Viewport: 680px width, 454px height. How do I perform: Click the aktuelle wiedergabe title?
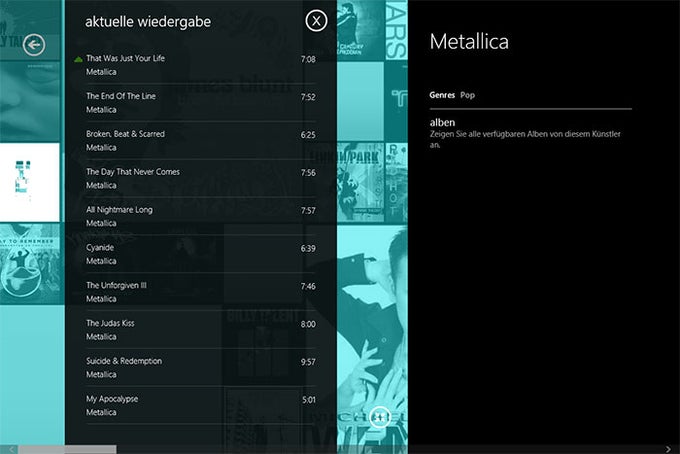pyautogui.click(x=148, y=22)
